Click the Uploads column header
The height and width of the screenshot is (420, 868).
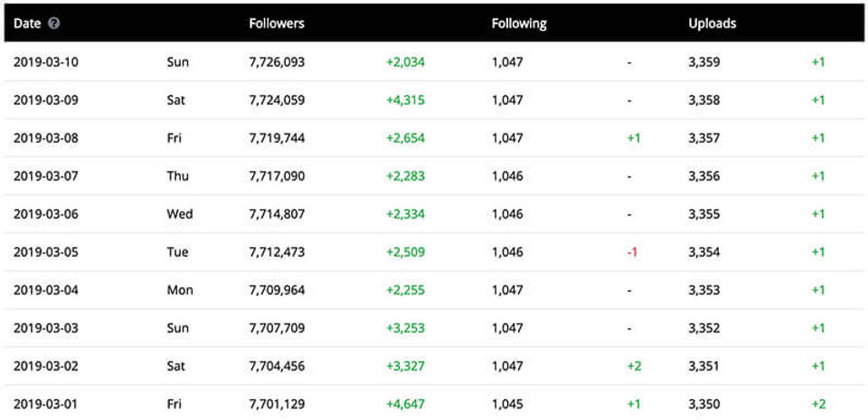pyautogui.click(x=712, y=24)
